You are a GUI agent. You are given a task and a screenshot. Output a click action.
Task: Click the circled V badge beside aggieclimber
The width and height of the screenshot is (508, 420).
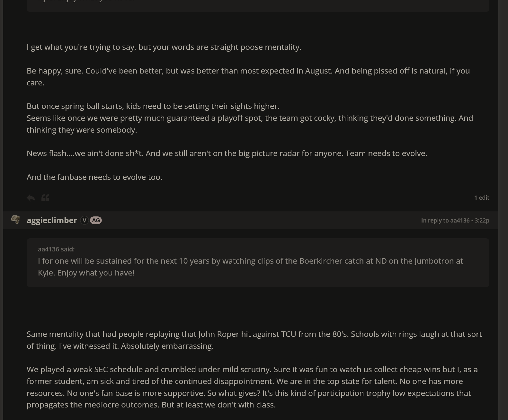84,220
